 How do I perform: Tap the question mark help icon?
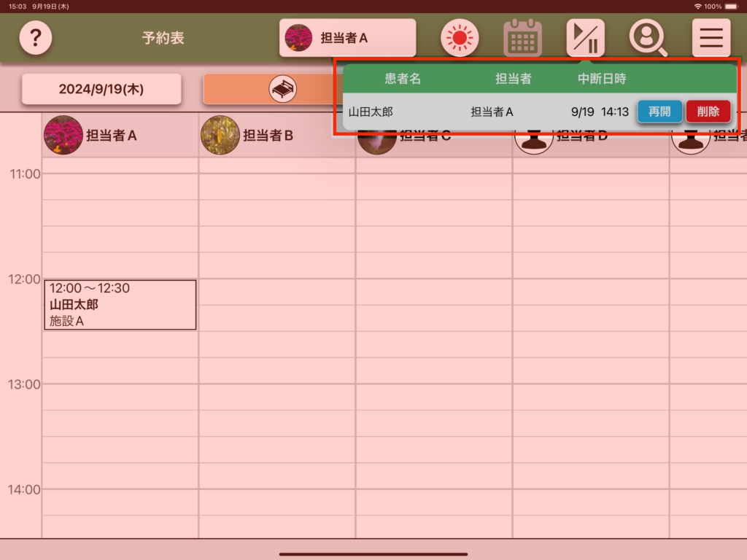coord(36,38)
